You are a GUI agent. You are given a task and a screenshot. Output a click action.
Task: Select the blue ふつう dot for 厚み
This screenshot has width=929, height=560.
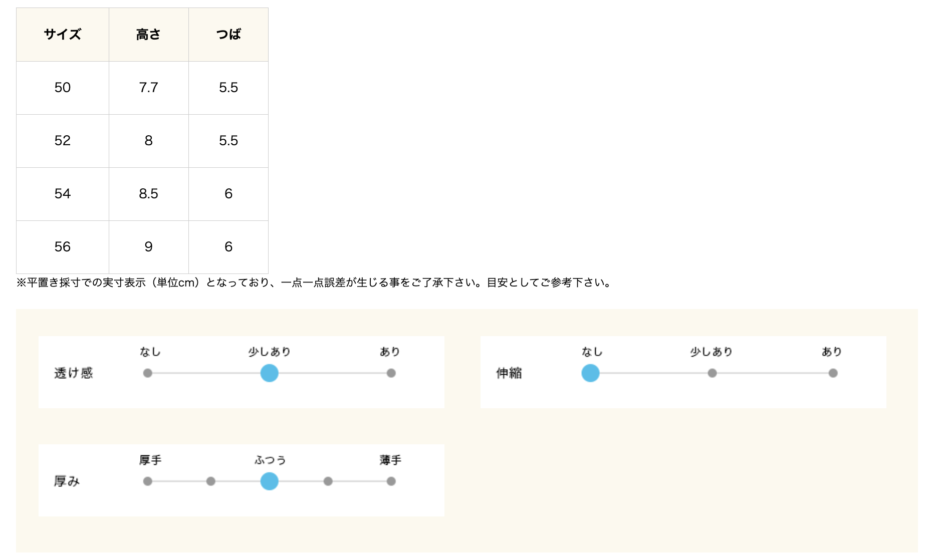point(269,481)
